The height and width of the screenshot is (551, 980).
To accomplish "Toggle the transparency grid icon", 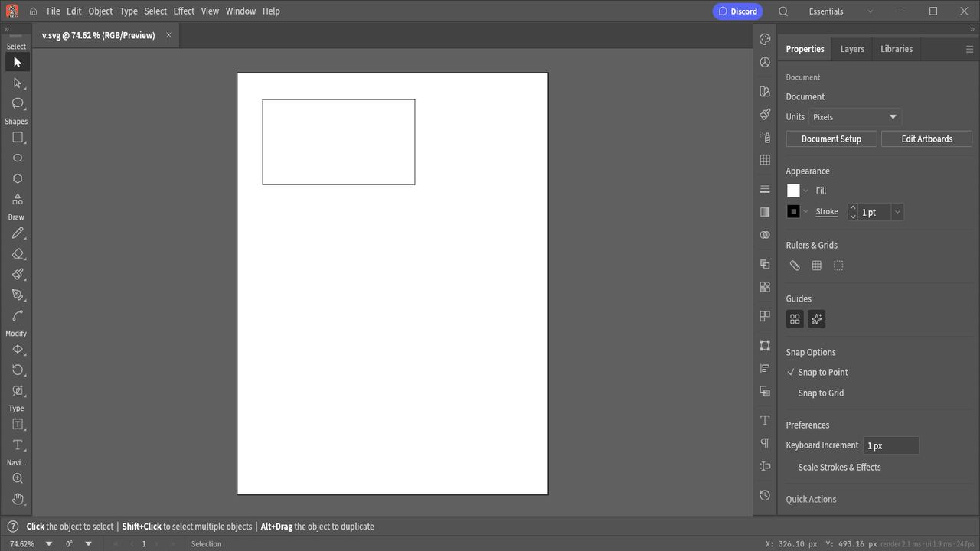I will (x=838, y=266).
